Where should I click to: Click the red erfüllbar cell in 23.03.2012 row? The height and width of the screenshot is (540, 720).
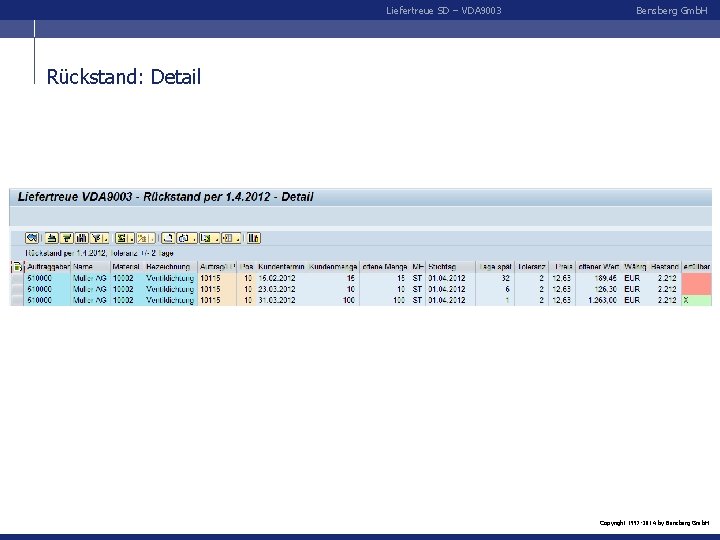697,289
